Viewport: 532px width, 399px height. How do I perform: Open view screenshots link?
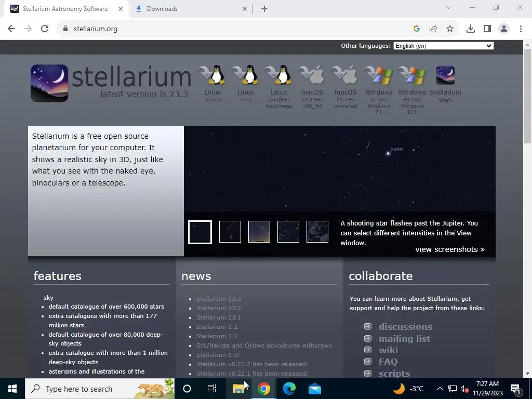[x=450, y=249]
